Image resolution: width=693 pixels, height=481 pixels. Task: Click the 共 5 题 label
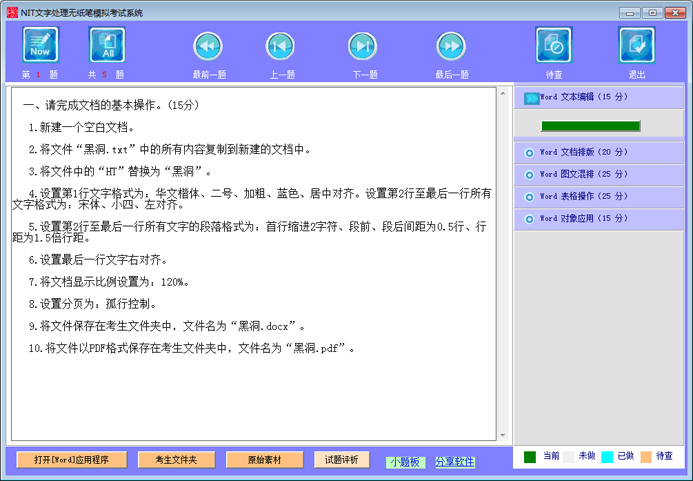point(106,75)
